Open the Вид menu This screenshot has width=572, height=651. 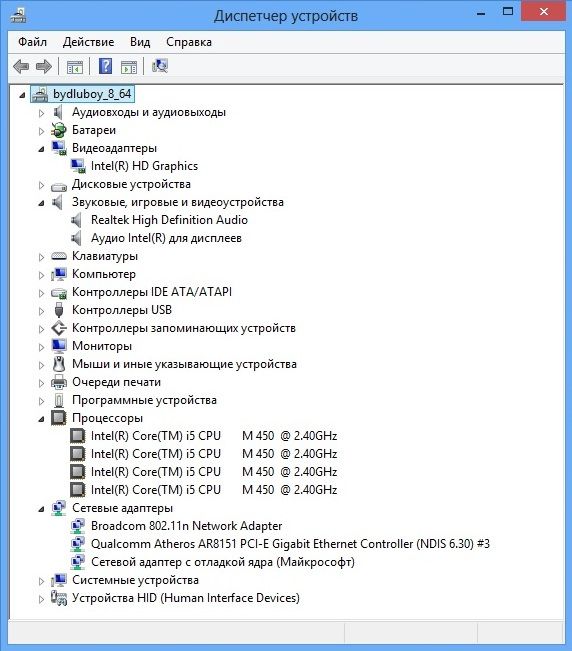[140, 42]
